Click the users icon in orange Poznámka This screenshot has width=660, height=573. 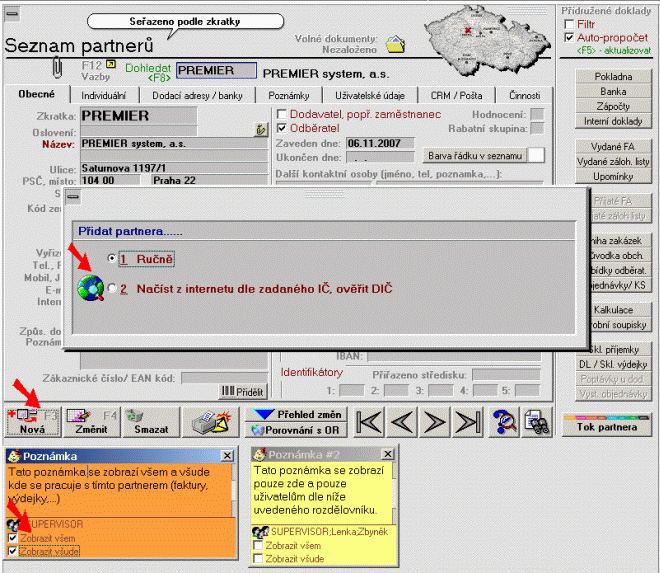(x=14, y=525)
